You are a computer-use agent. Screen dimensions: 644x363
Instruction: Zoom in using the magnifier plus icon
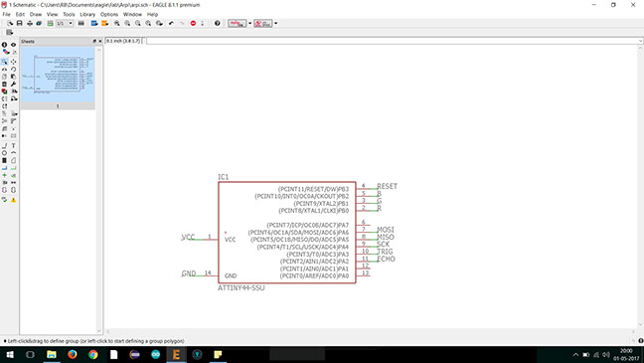[127, 24]
